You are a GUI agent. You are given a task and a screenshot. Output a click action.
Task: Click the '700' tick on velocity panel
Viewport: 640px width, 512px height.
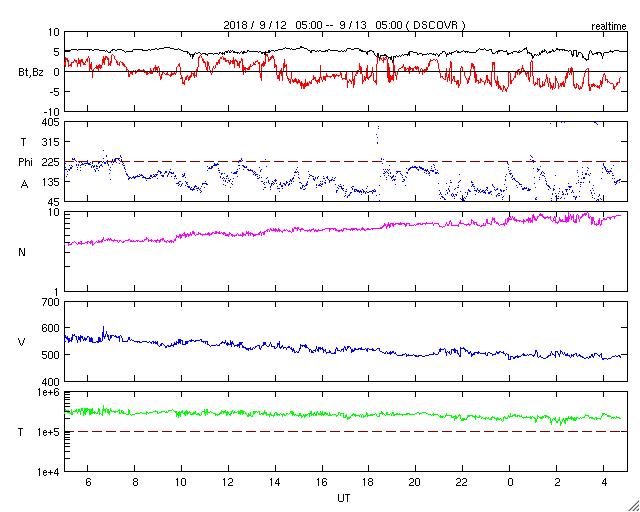[51, 302]
